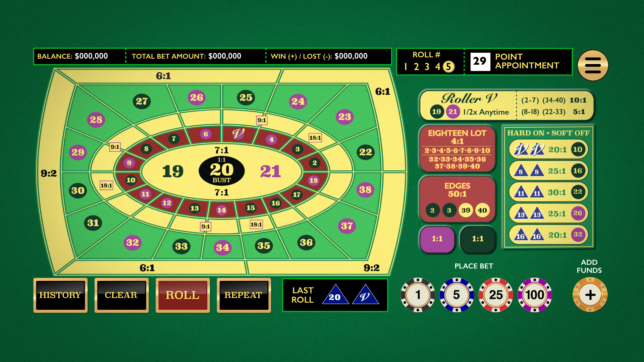This screenshot has height=362, width=644.
Task: Click the Add Funds plus coin
Action: pos(590,295)
